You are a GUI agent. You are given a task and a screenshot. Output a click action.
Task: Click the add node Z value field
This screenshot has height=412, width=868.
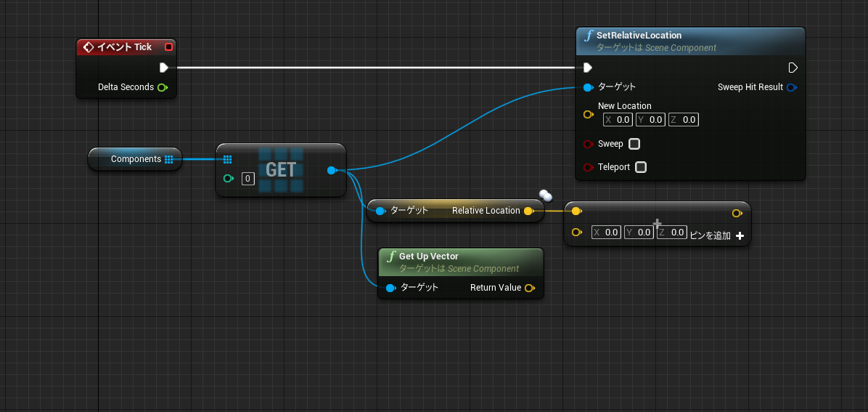pos(672,233)
